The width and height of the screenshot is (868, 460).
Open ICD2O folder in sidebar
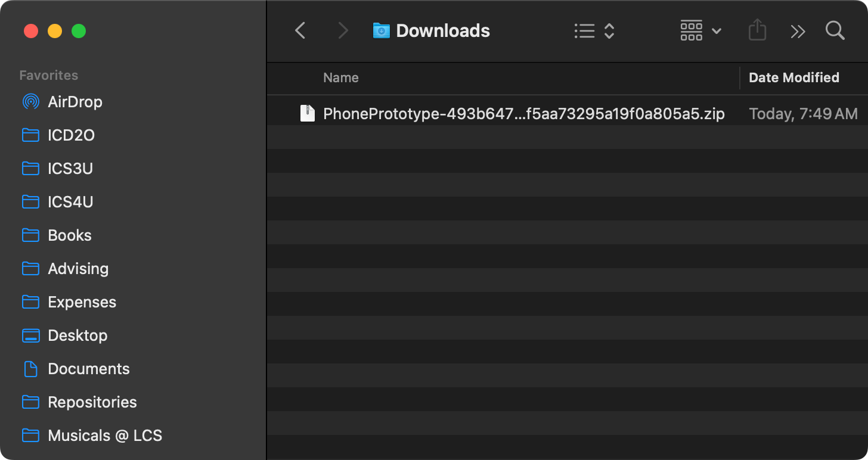tap(71, 135)
